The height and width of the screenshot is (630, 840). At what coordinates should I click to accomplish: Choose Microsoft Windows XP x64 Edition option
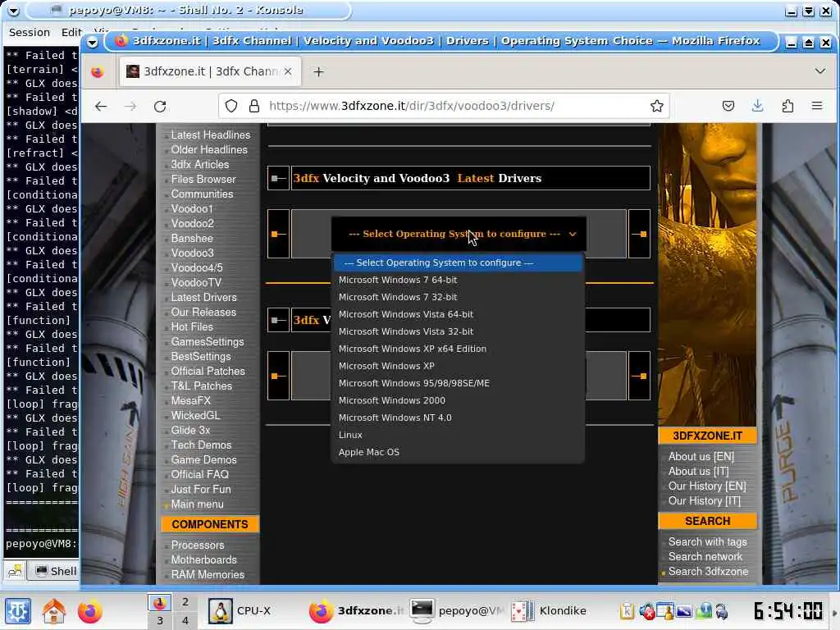pos(458,348)
